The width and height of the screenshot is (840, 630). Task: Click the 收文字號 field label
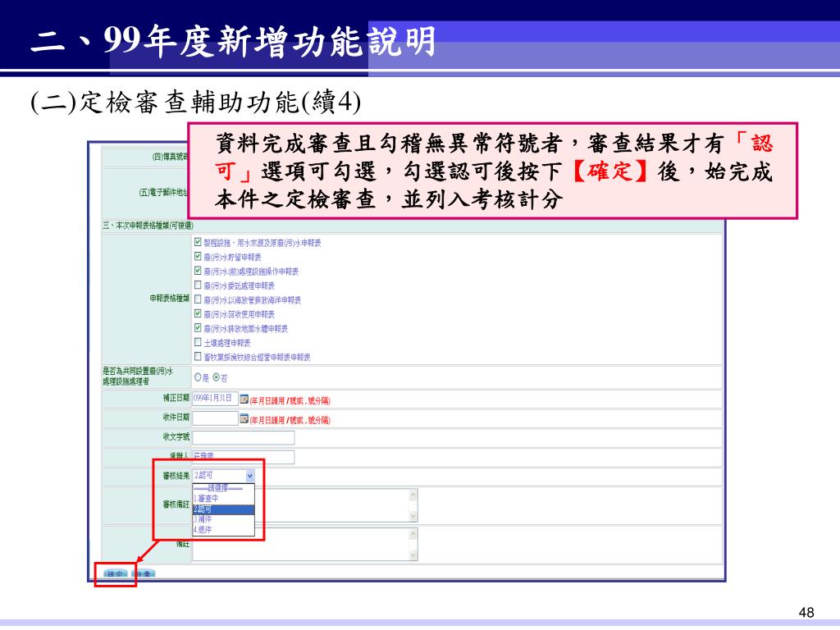176,436
